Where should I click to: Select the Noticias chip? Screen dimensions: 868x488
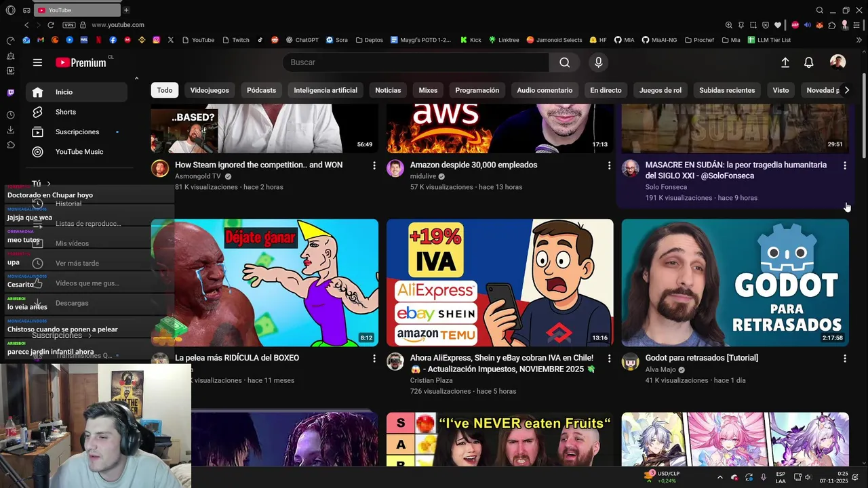coord(388,90)
